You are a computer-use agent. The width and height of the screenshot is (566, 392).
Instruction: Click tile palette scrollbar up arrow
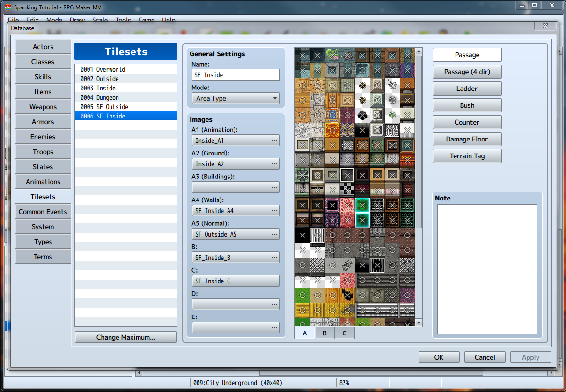point(419,52)
